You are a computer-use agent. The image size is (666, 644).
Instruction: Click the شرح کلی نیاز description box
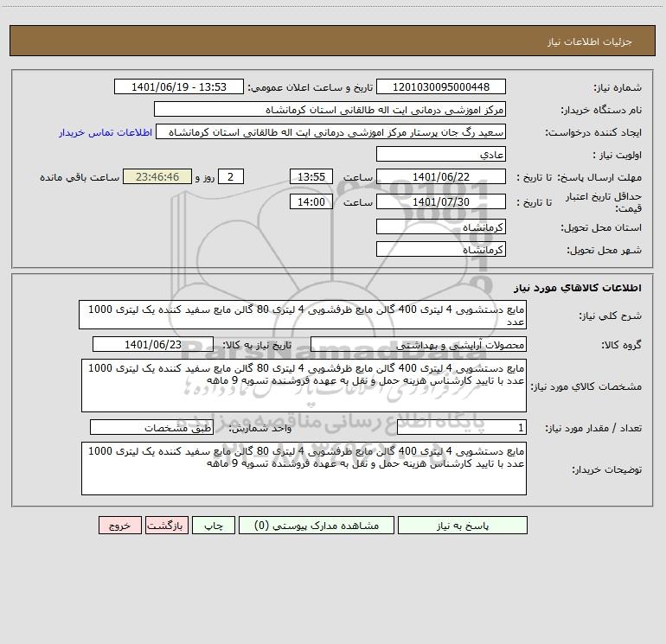point(303,315)
